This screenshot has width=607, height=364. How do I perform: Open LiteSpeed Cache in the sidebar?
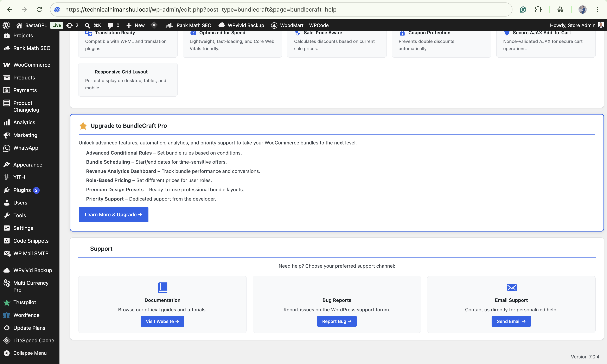[x=30, y=340]
